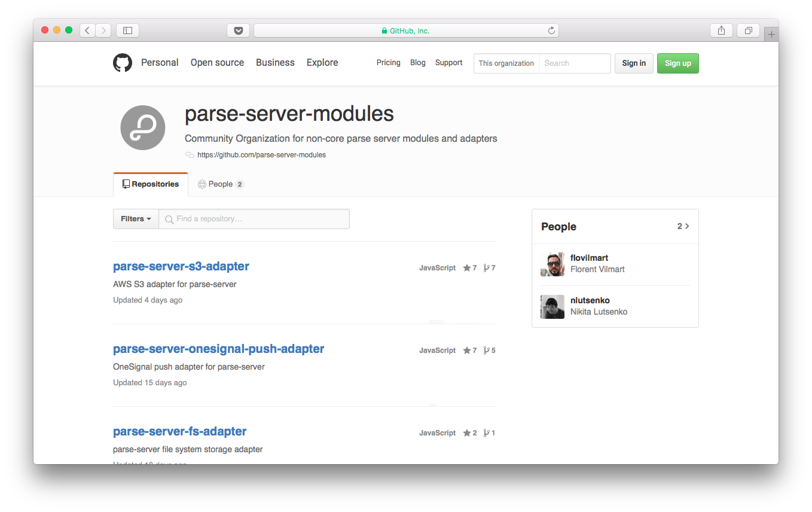The height and width of the screenshot is (512, 812).
Task: Click the name Nikita Lutsenko
Action: (599, 312)
